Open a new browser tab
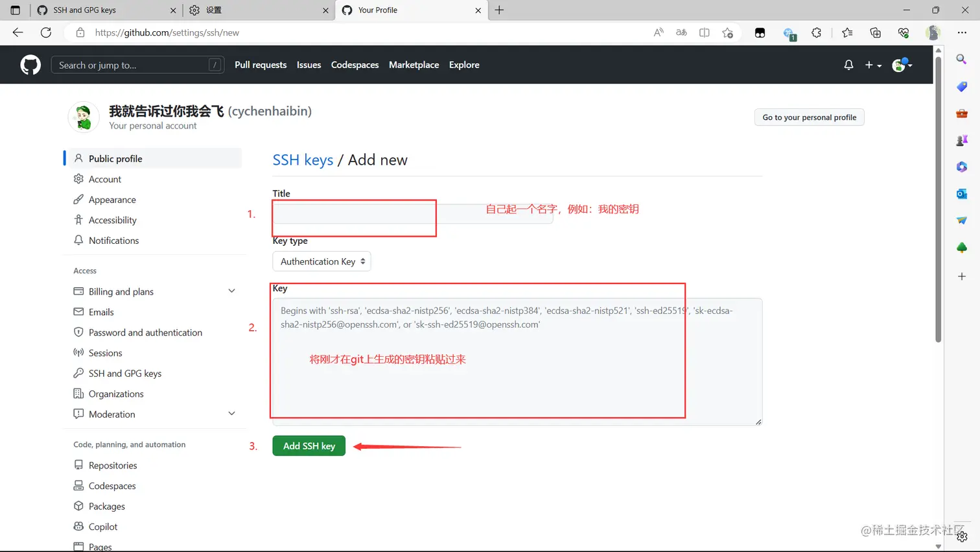Image resolution: width=980 pixels, height=552 pixels. click(x=499, y=10)
